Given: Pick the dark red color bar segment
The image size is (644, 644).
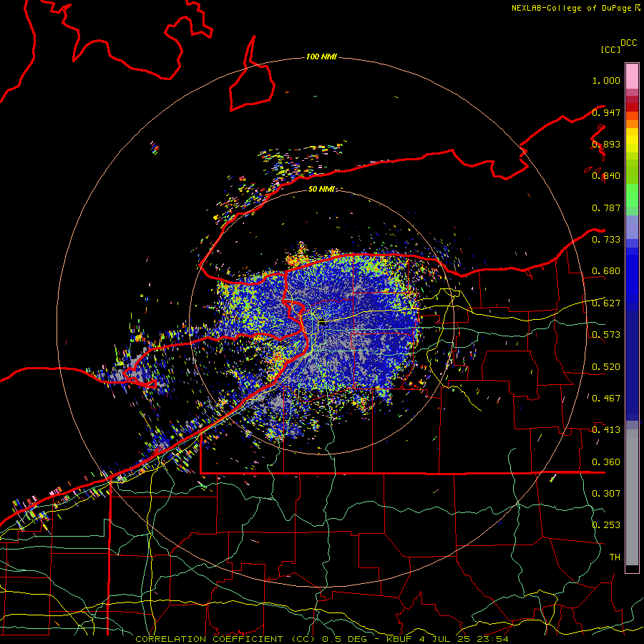Looking at the screenshot, I should pos(632,107).
